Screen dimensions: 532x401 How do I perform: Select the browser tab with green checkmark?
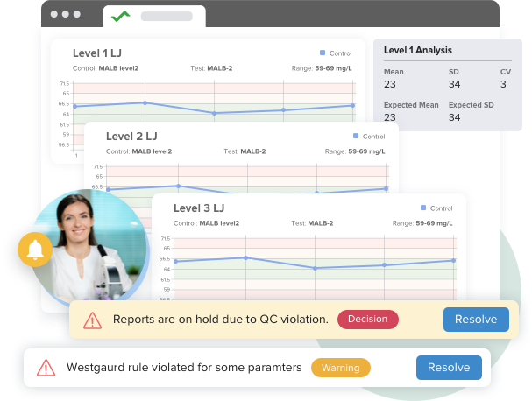154,16
